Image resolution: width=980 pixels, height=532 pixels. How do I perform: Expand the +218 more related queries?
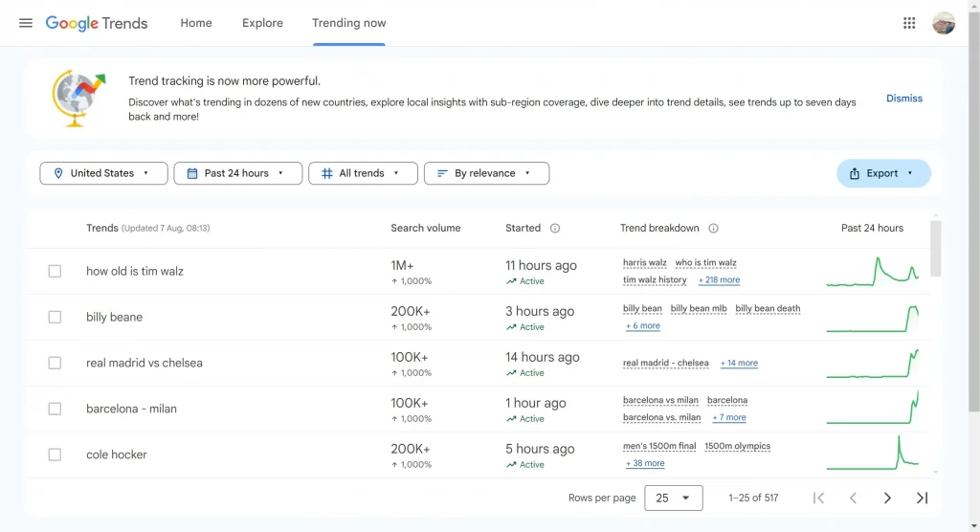[x=720, y=280]
